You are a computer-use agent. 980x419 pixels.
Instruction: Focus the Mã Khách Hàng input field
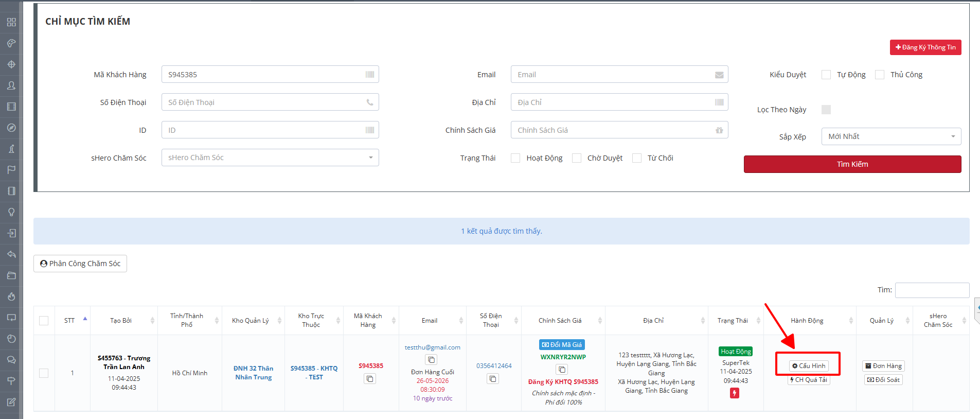coord(270,74)
